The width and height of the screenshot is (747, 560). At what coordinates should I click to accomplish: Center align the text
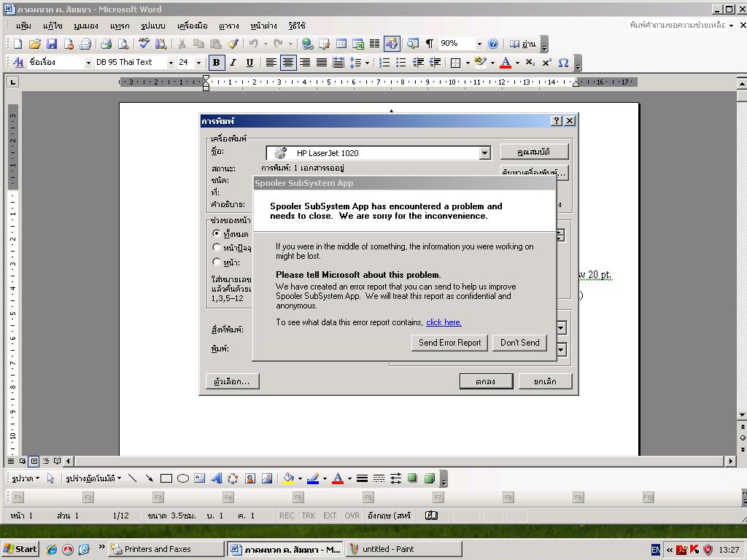[287, 63]
